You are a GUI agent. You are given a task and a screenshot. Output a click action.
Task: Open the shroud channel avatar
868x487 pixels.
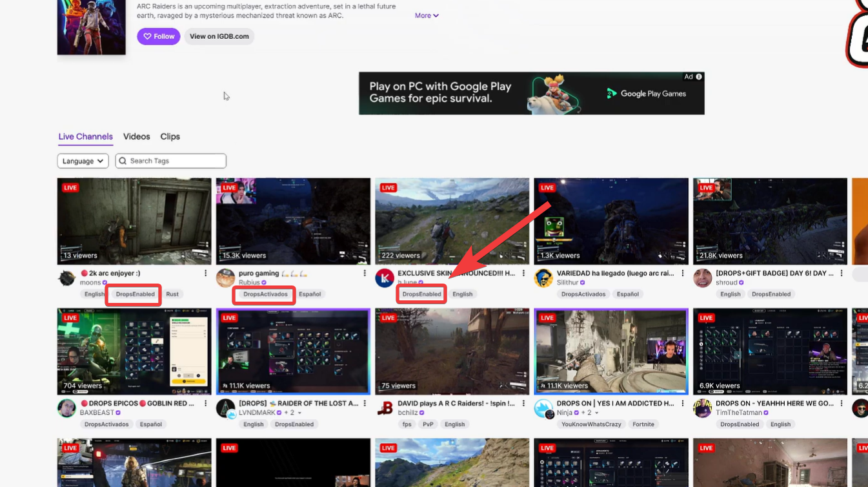pyautogui.click(x=703, y=278)
